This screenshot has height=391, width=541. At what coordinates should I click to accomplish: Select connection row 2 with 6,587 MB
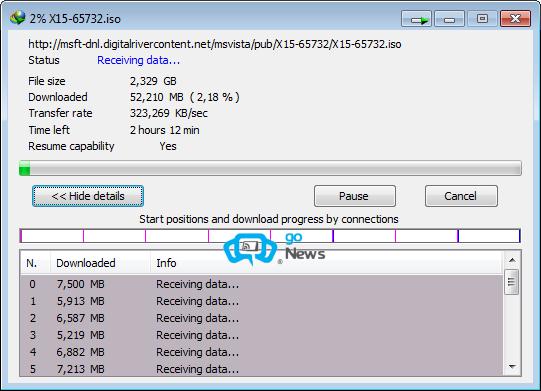point(261,318)
